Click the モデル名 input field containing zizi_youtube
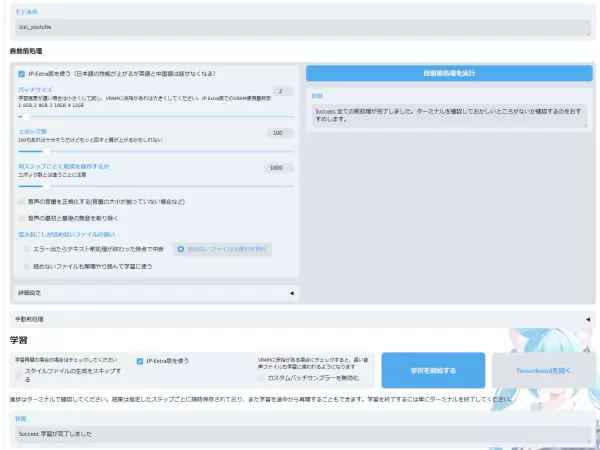 click(x=302, y=28)
